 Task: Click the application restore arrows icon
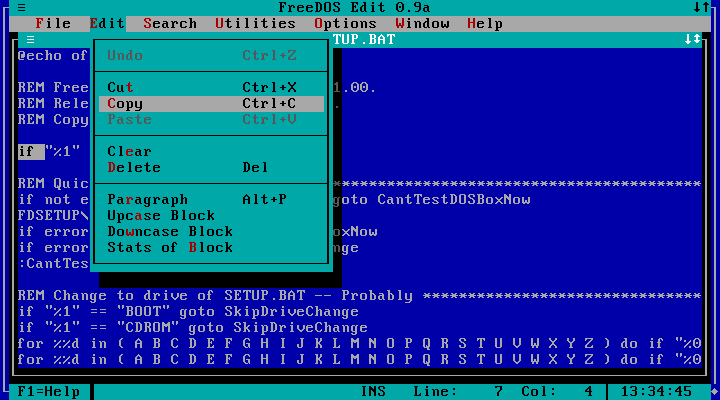click(x=701, y=7)
